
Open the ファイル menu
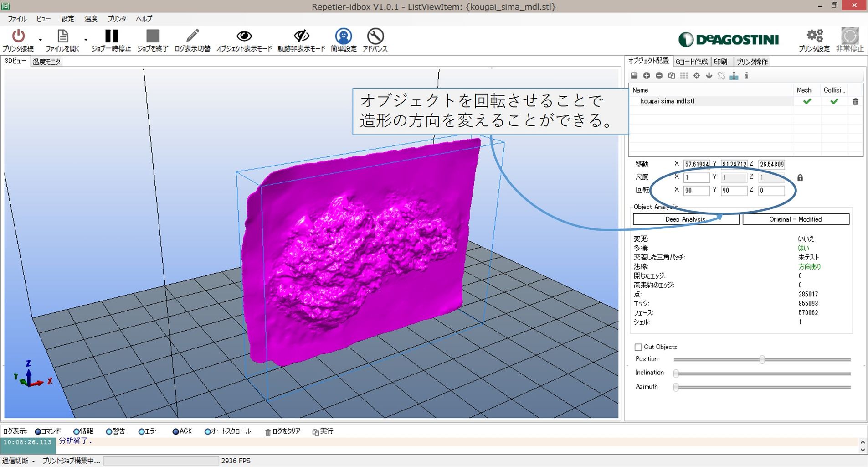17,19
